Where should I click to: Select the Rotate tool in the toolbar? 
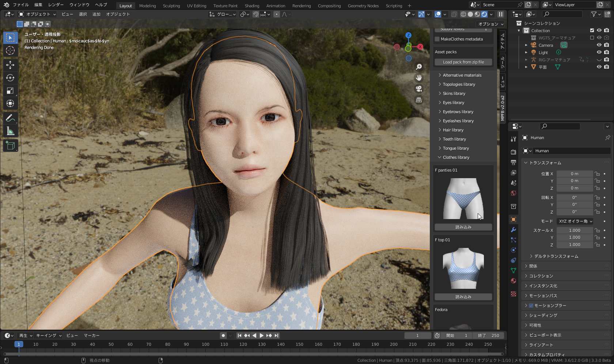pyautogui.click(x=10, y=78)
